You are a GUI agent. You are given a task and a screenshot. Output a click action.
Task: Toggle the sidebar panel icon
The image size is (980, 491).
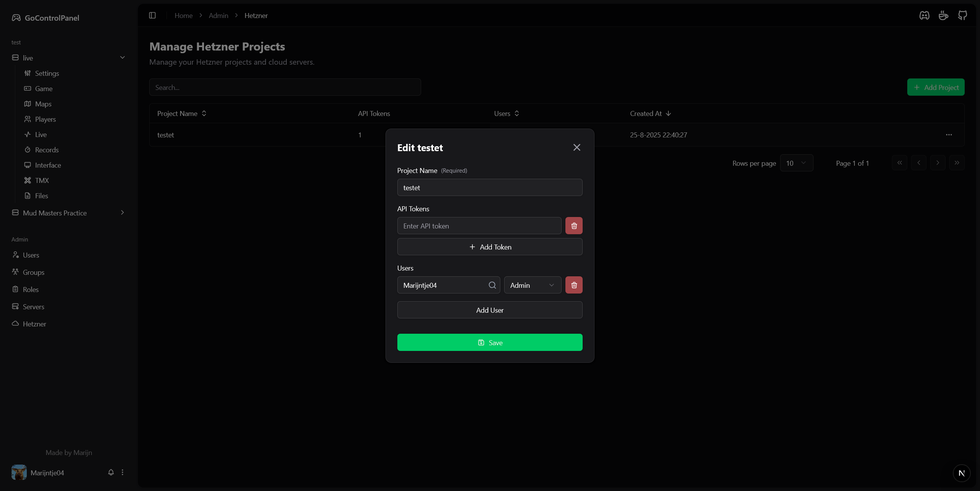pyautogui.click(x=152, y=15)
